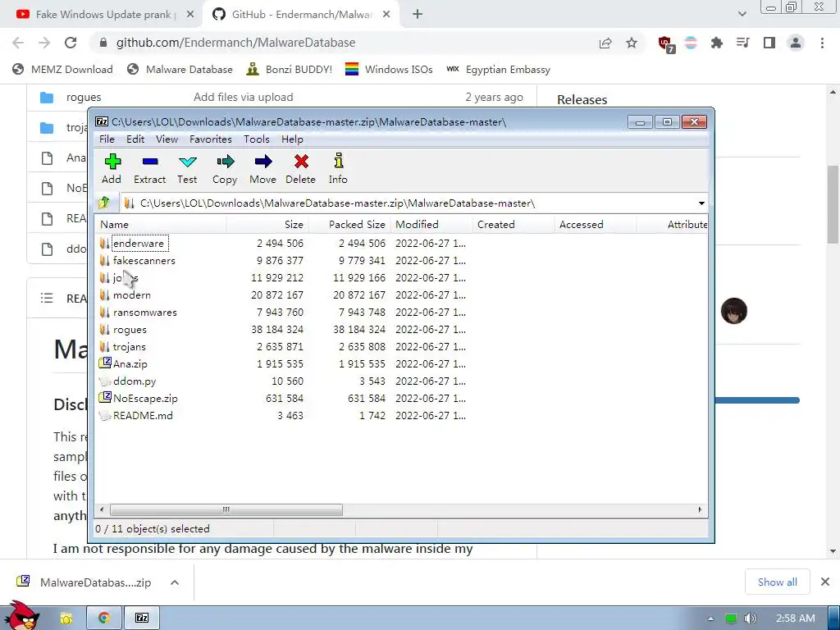Open MEMZ Download bookmark
The image size is (840, 630).
click(x=62, y=70)
